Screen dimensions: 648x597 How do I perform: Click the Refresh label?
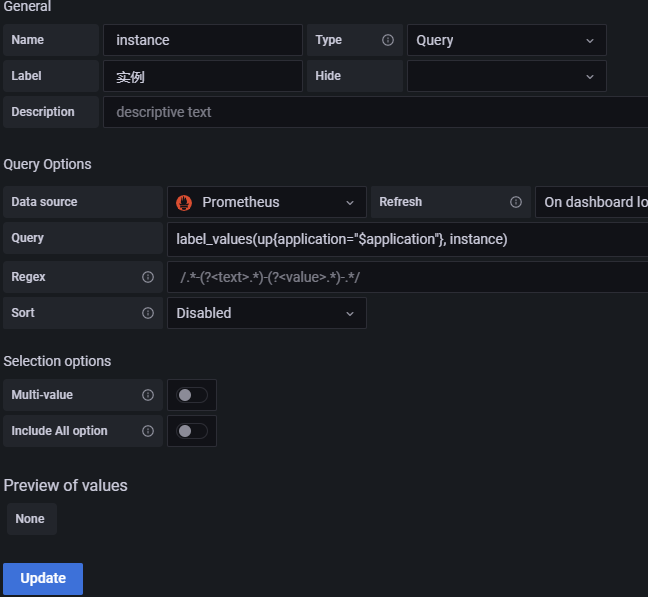pos(400,202)
